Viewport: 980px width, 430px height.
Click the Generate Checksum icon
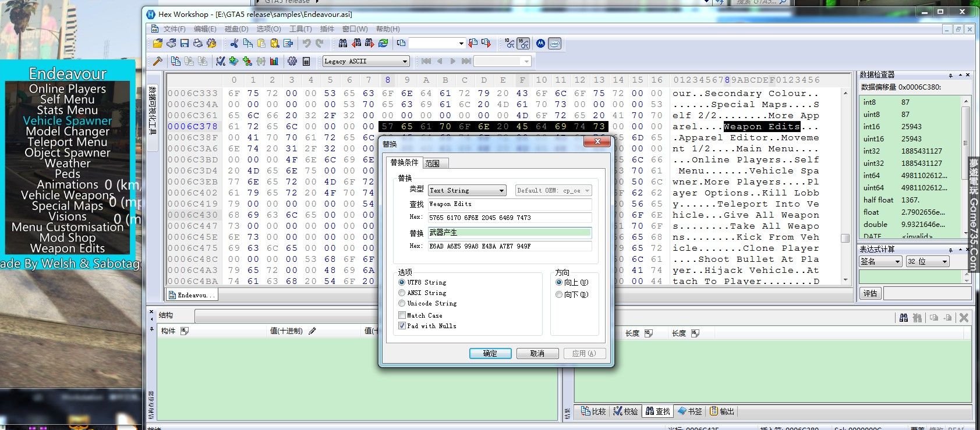[221, 61]
